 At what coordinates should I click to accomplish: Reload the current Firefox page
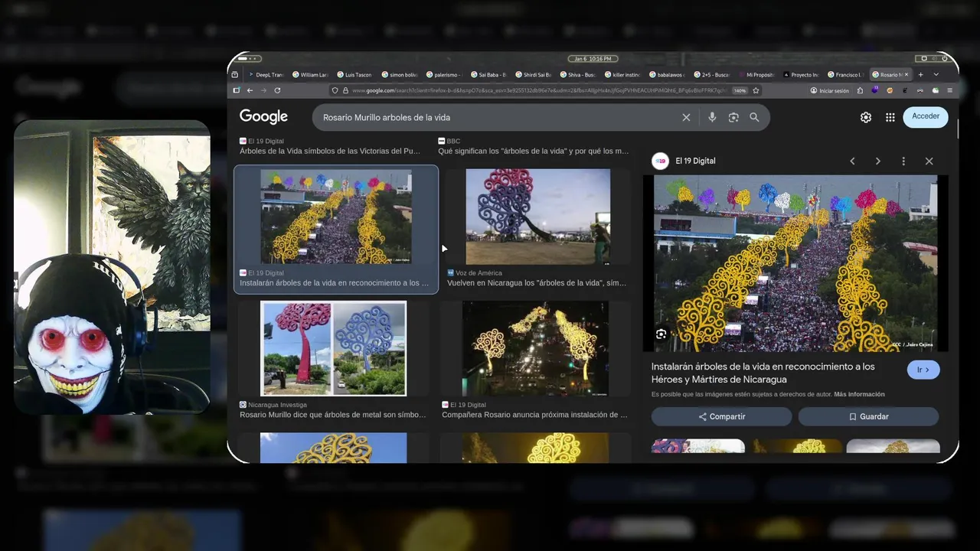click(277, 90)
